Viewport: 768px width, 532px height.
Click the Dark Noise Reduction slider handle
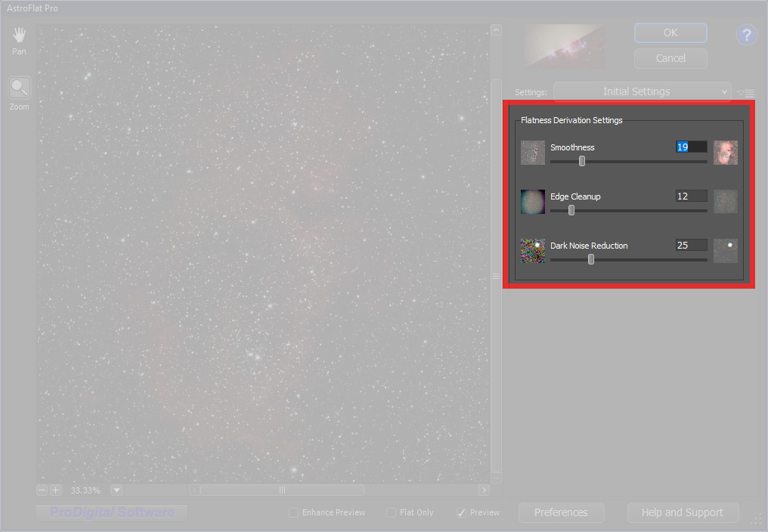coord(590,259)
